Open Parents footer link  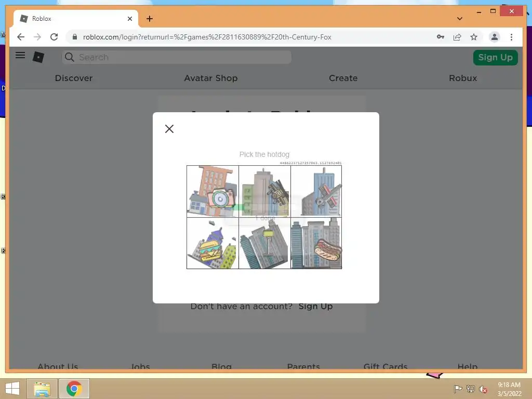(x=303, y=366)
